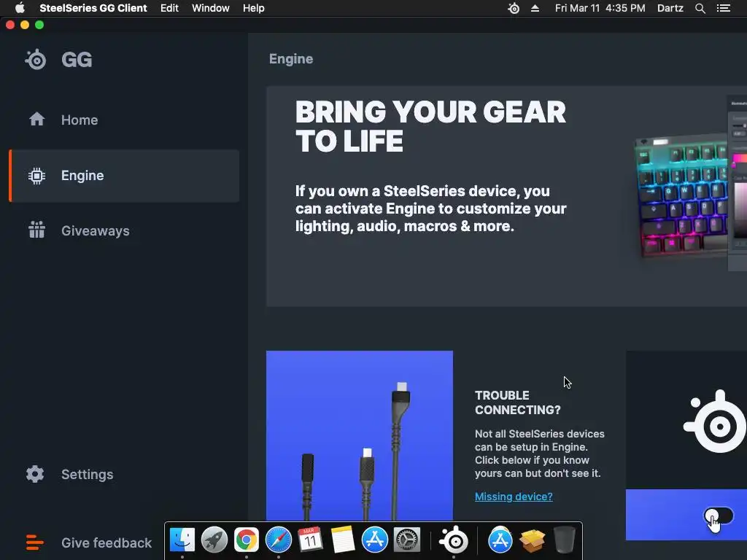Click the Engine page heading

point(290,59)
